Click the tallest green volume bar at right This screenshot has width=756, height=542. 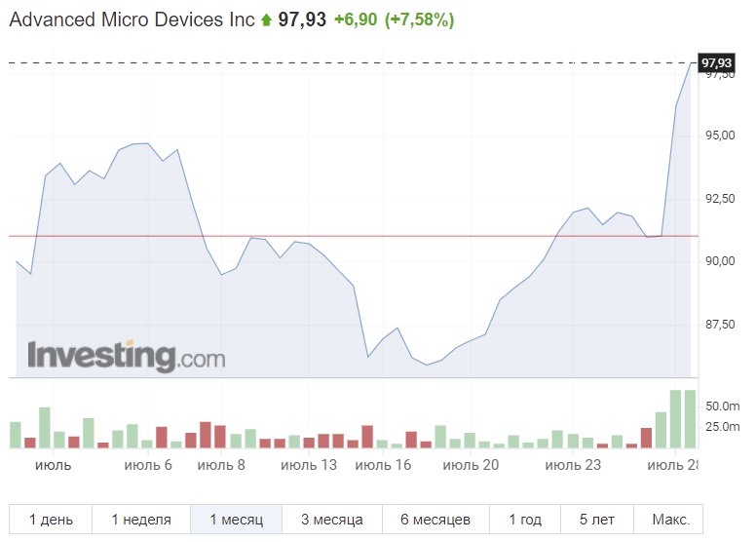tap(676, 419)
